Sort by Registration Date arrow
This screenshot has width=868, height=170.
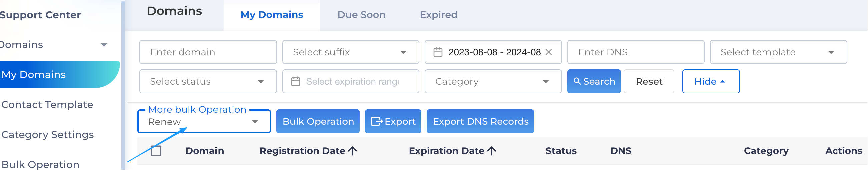352,151
